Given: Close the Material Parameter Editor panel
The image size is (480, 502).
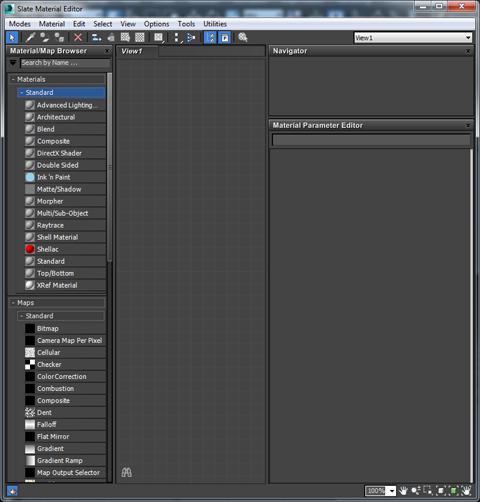Looking at the screenshot, I should point(468,126).
